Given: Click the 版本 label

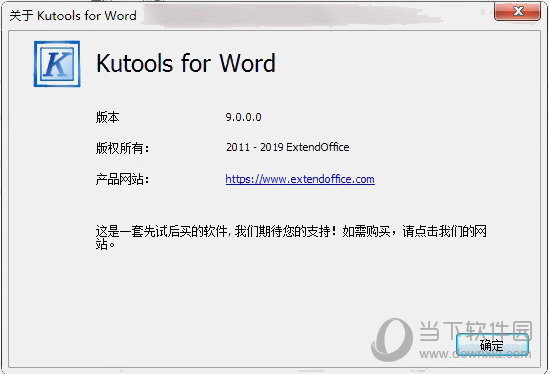Looking at the screenshot, I should click(107, 117).
